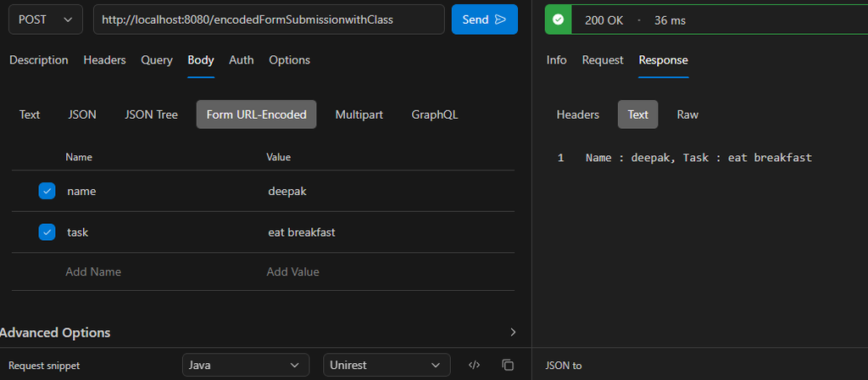Click the Add Name placeholder field
868x380 pixels.
(93, 271)
